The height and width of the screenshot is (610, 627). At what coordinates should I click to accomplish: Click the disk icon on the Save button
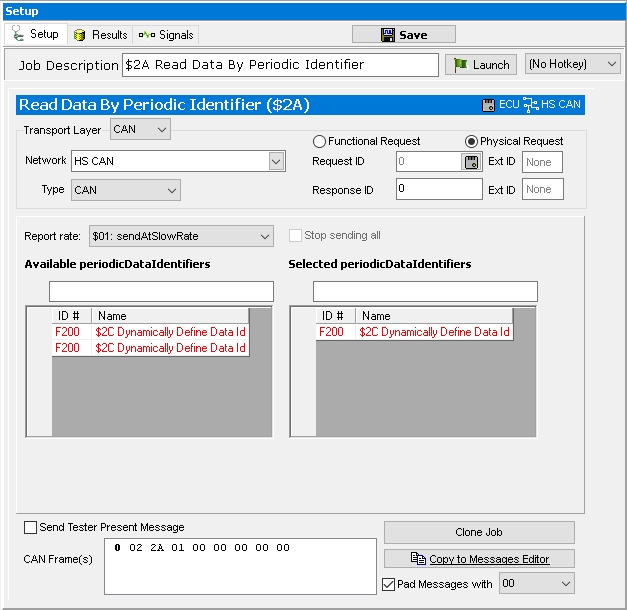pos(388,35)
